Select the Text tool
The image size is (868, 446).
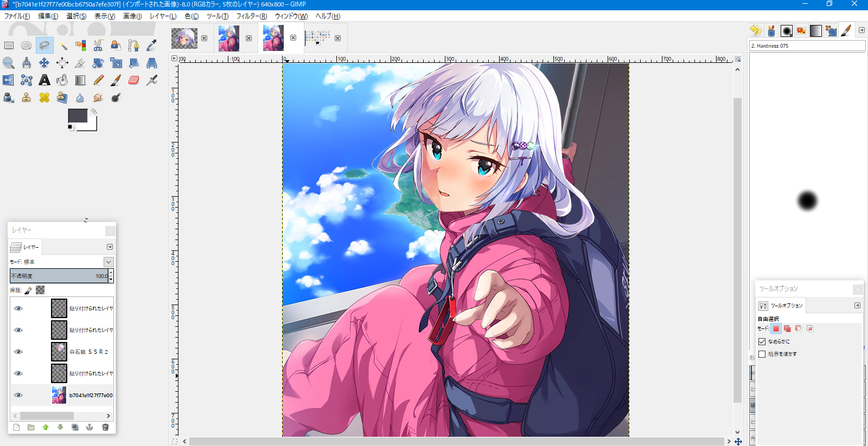click(x=44, y=80)
